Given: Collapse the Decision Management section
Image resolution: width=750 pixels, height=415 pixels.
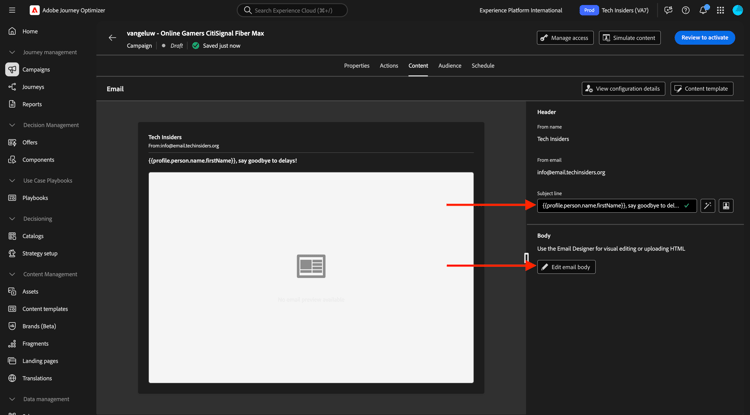Looking at the screenshot, I should click(x=12, y=125).
